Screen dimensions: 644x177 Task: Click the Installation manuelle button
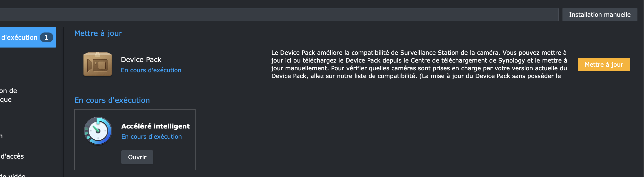click(600, 15)
